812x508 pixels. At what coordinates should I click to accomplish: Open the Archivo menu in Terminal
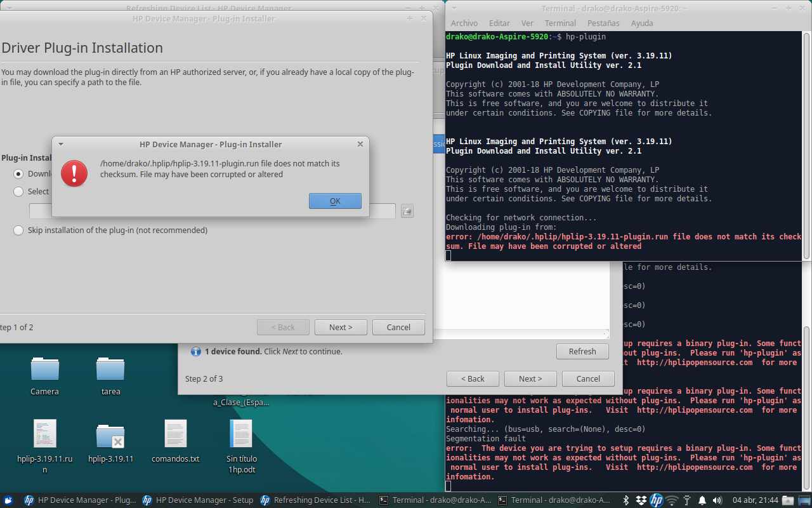pos(464,23)
